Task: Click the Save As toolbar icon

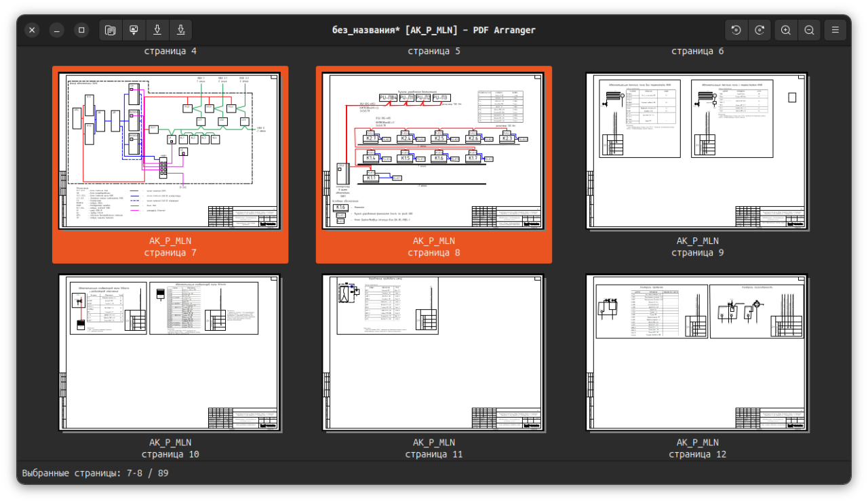Action: coord(180,30)
